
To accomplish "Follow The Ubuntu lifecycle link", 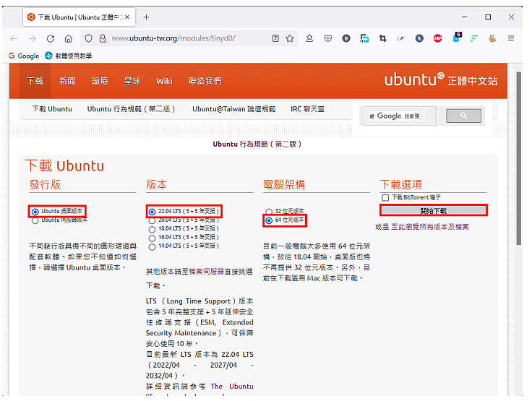I will [232, 387].
